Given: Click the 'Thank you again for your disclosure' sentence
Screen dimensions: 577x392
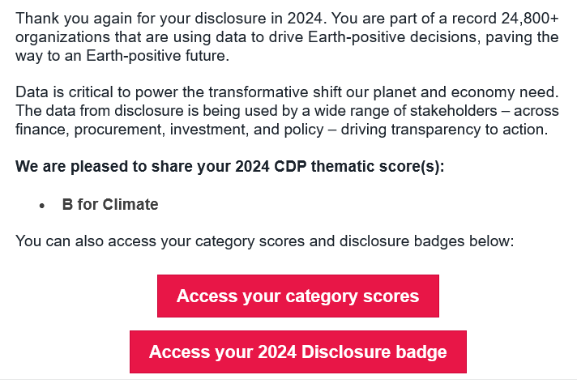Looking at the screenshot, I should tap(171, 19).
